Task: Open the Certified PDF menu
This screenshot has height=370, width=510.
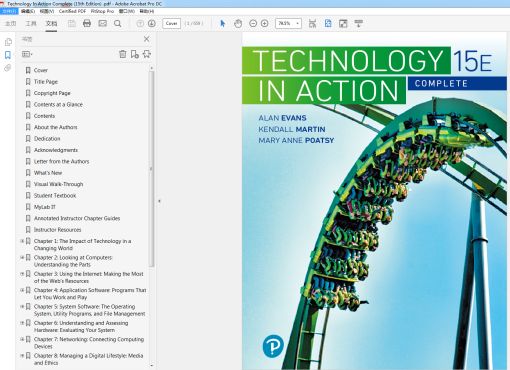Action: point(72,11)
